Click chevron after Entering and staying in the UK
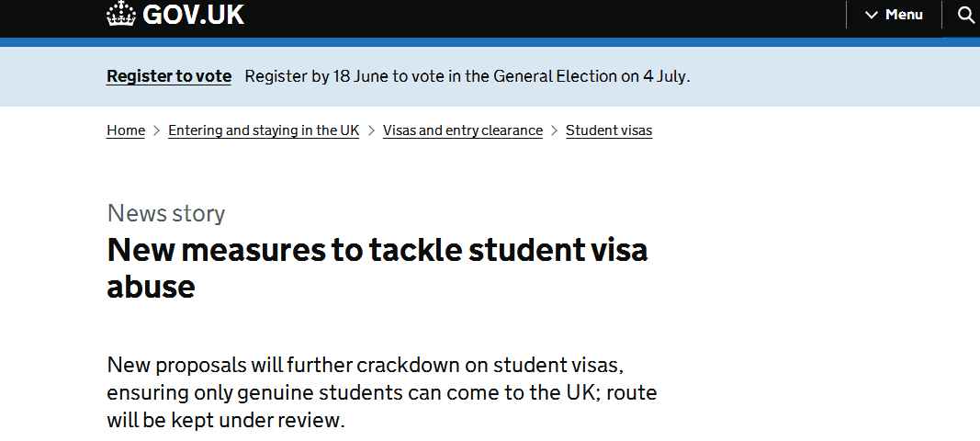The height and width of the screenshot is (441, 980). [371, 130]
